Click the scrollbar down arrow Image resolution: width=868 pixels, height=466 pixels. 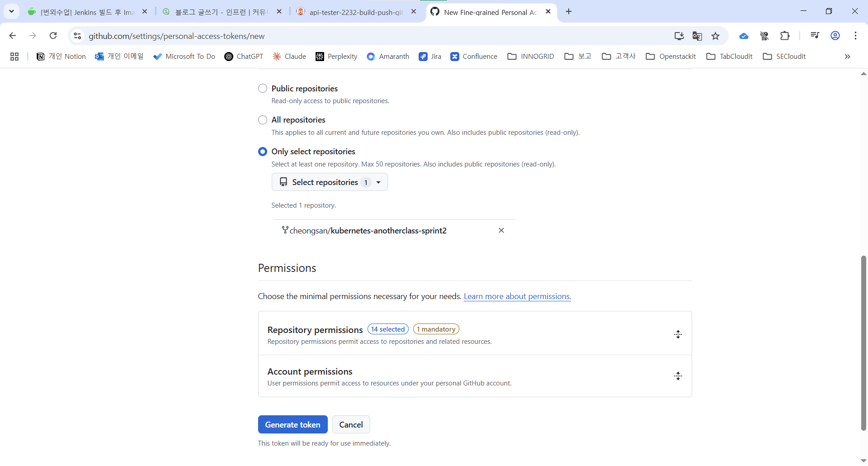pos(863,461)
